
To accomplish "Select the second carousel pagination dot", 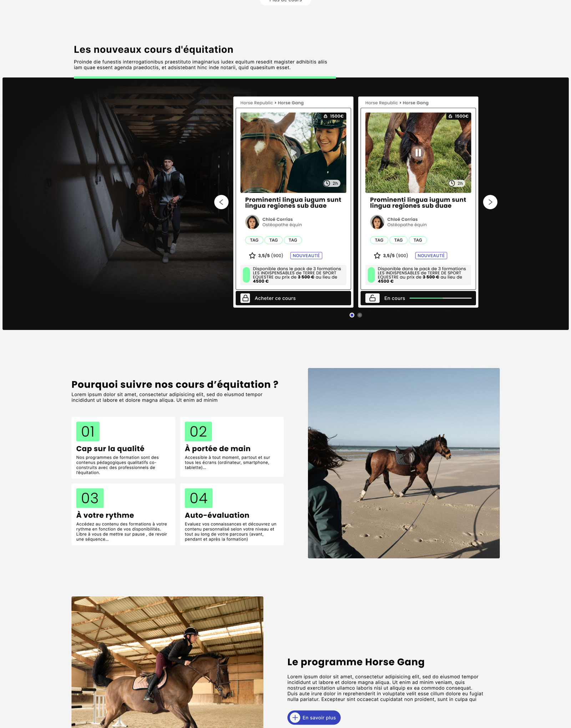I will coord(360,315).
